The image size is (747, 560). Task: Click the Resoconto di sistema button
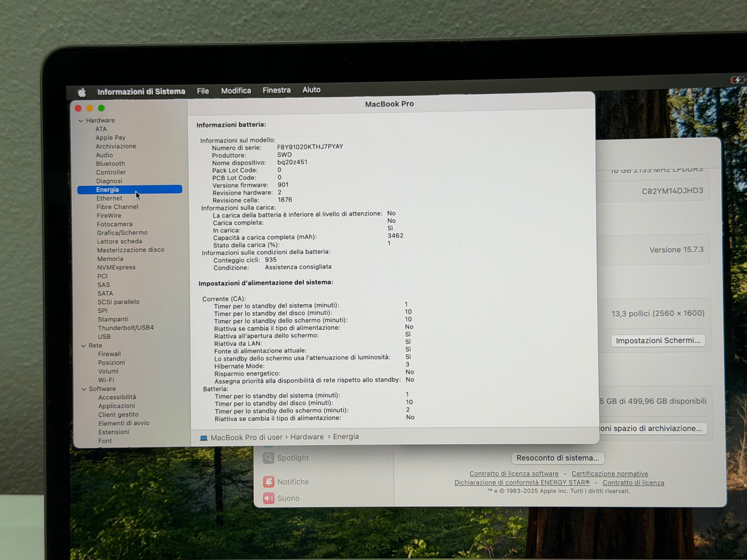click(558, 458)
